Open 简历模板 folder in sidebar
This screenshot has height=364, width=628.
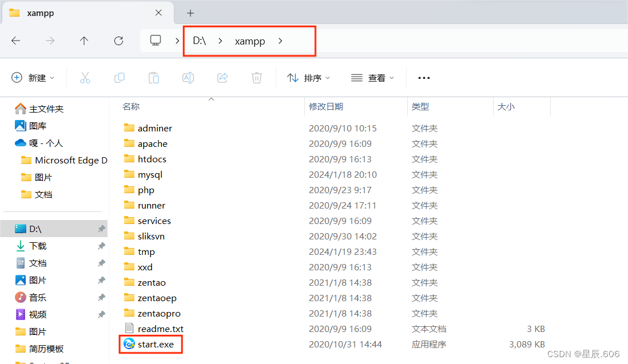pyautogui.click(x=39, y=349)
